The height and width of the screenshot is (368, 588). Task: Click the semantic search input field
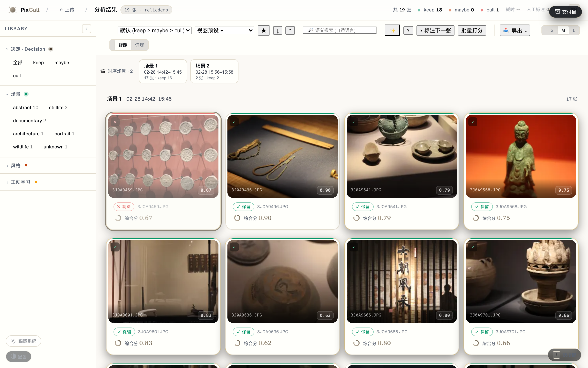pyautogui.click(x=340, y=30)
